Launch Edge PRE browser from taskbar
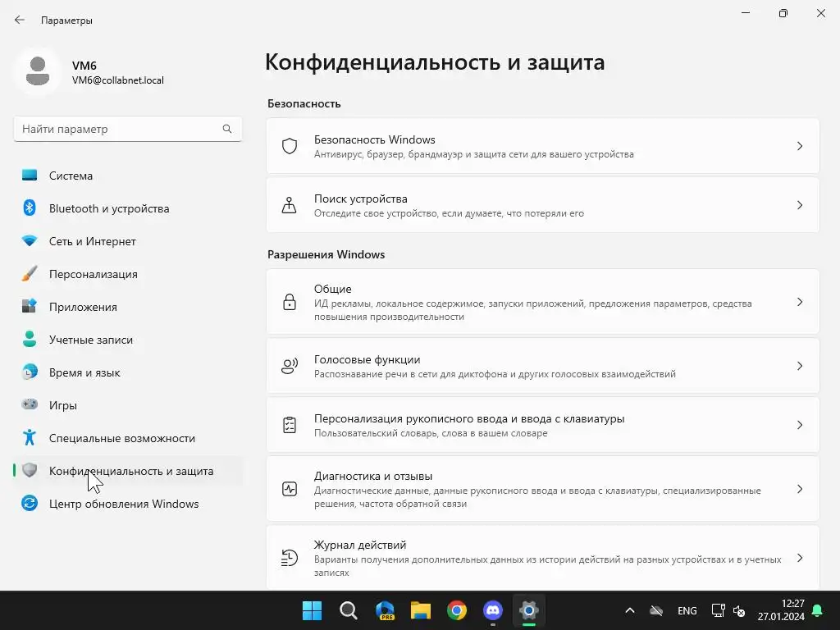This screenshot has width=840, height=630. coord(385,610)
